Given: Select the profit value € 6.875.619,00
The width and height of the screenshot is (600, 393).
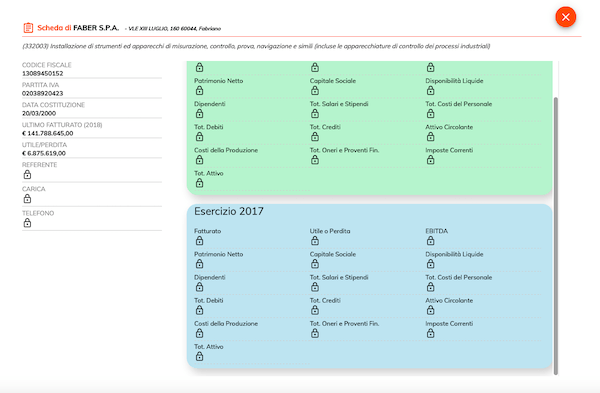Looking at the screenshot, I should (x=44, y=153).
